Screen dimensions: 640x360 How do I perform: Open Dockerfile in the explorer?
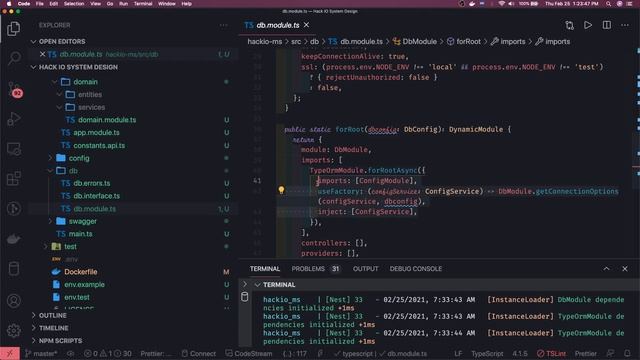click(x=80, y=272)
